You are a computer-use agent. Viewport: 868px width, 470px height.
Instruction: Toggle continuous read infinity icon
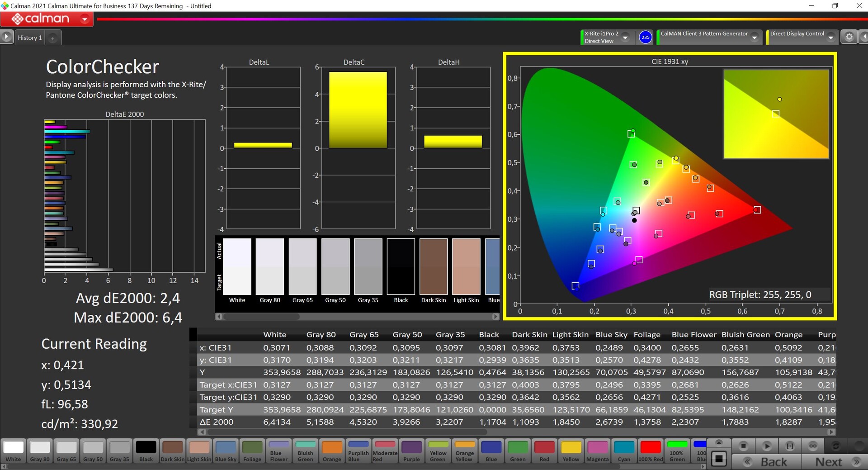pos(813,446)
